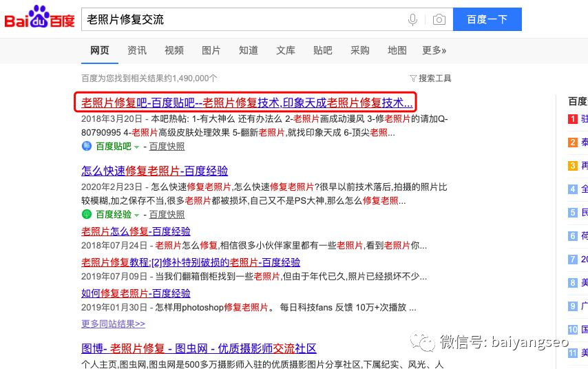Expand dropdown arrow beside 百度贴吧
This screenshot has height=369, width=588.
tap(136, 147)
